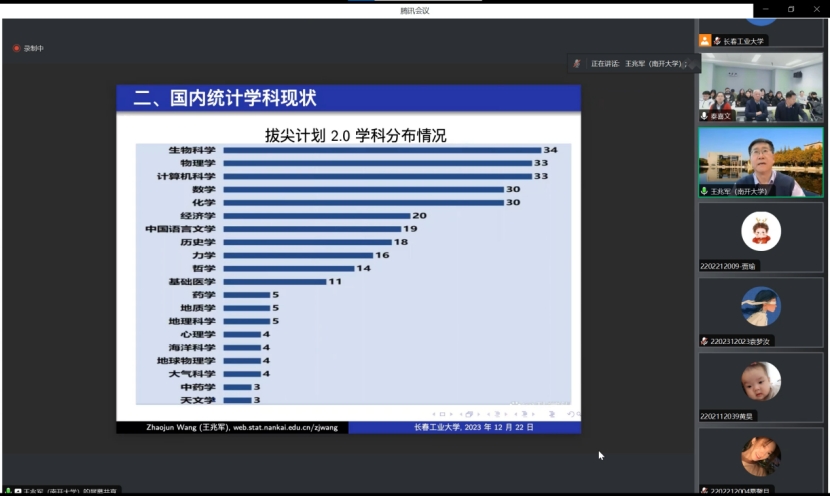Click the green microphone icon for 王兆军
The height and width of the screenshot is (496, 830).
pyautogui.click(x=705, y=191)
